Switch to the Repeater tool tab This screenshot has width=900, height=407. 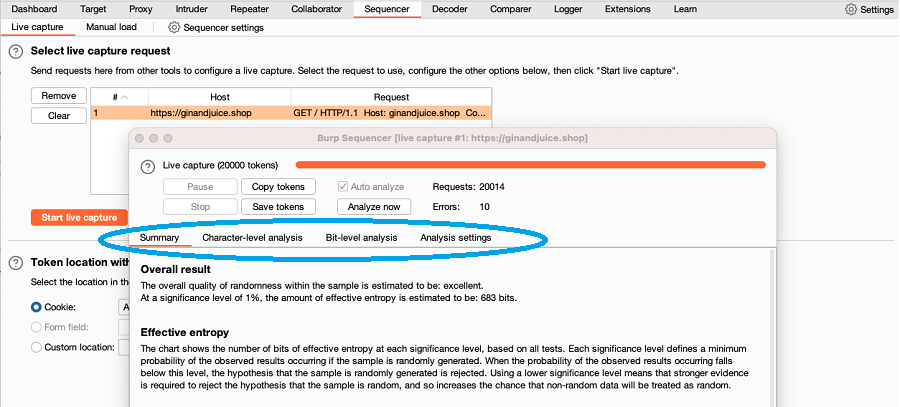(x=250, y=9)
